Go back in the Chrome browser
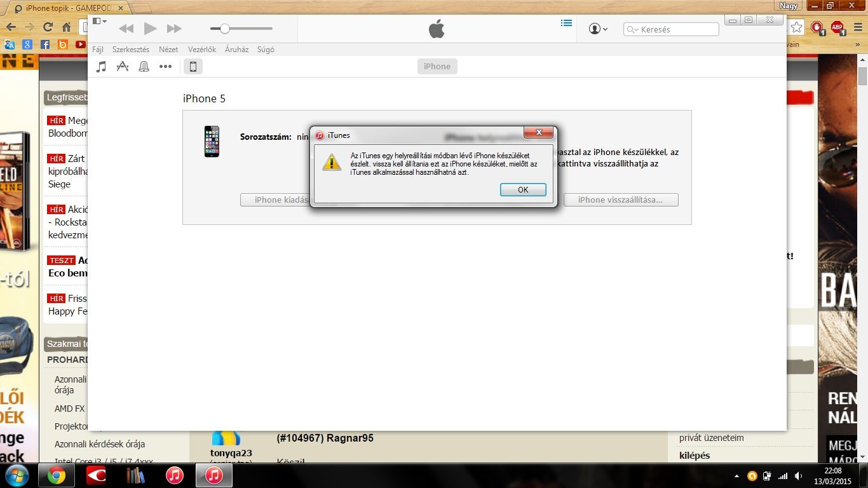Viewport: 868px width, 488px height. click(x=10, y=27)
